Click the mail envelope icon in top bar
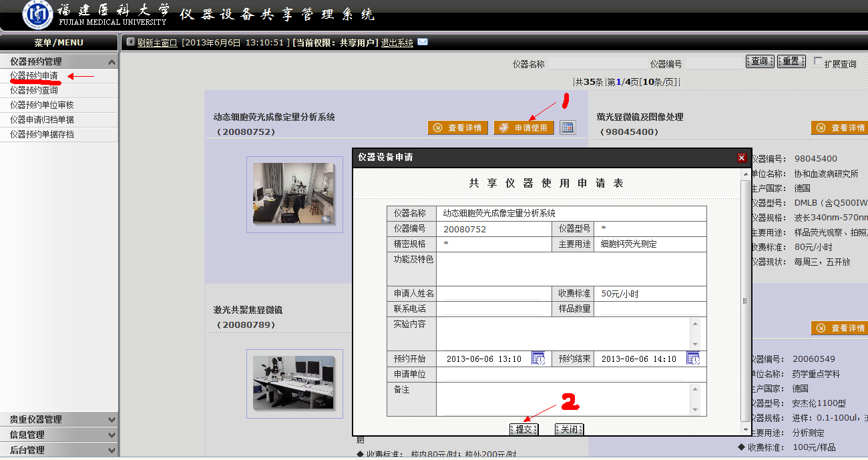This screenshot has width=868, height=460. 423,42
